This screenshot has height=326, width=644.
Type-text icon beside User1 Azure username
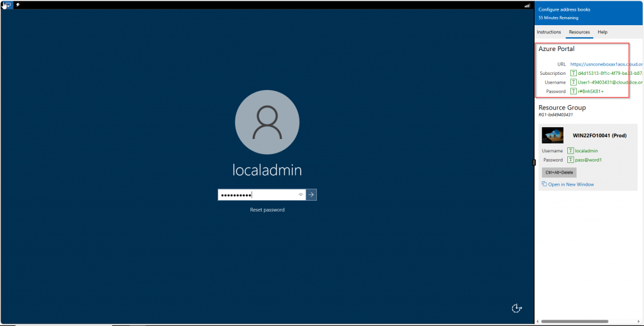(573, 82)
